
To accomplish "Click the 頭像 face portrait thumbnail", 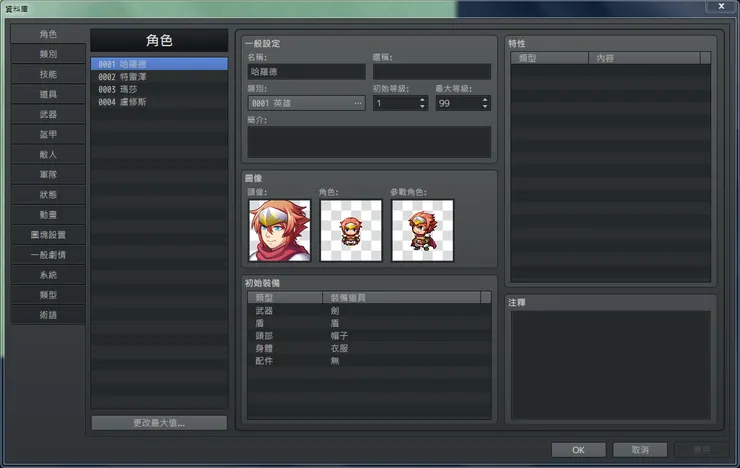I will pos(280,230).
